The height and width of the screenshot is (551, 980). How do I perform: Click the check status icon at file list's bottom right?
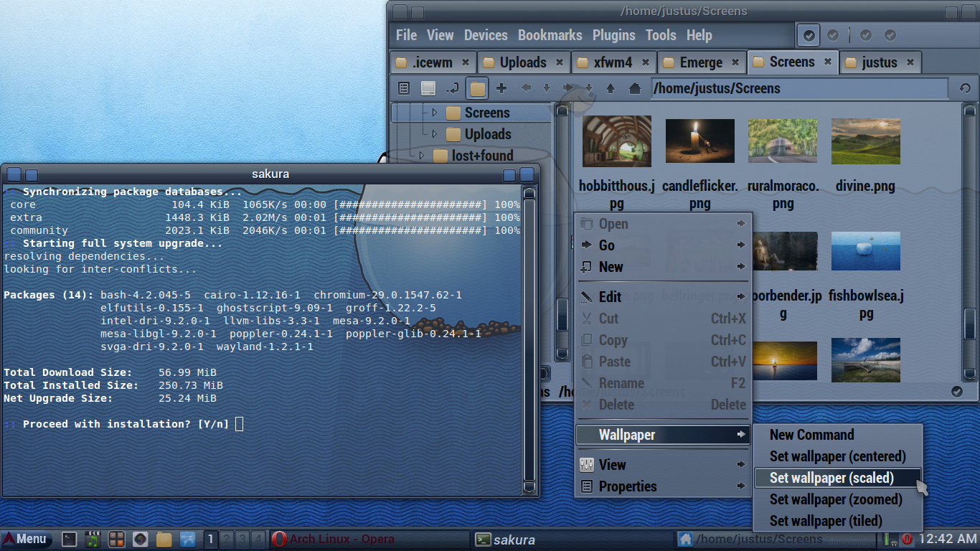(957, 391)
